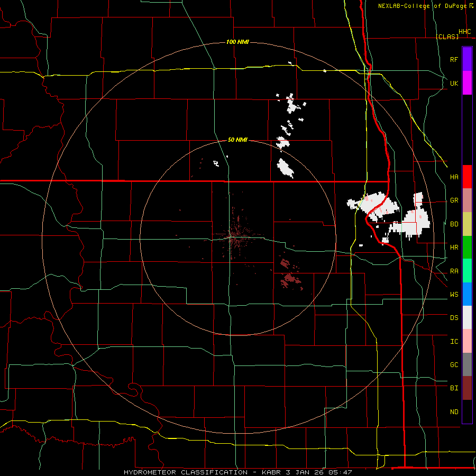The height and width of the screenshot is (476, 476).
Task: Click the RF legend label
Action: [454, 59]
